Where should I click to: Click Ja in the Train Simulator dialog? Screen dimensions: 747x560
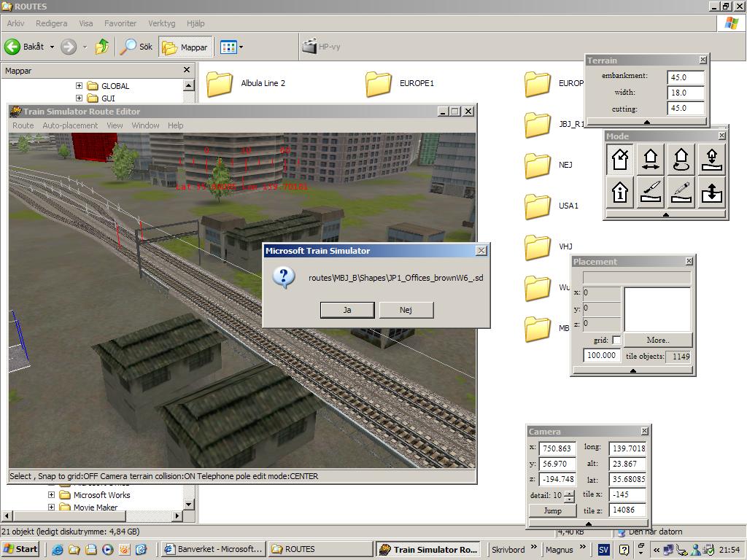[x=347, y=310]
